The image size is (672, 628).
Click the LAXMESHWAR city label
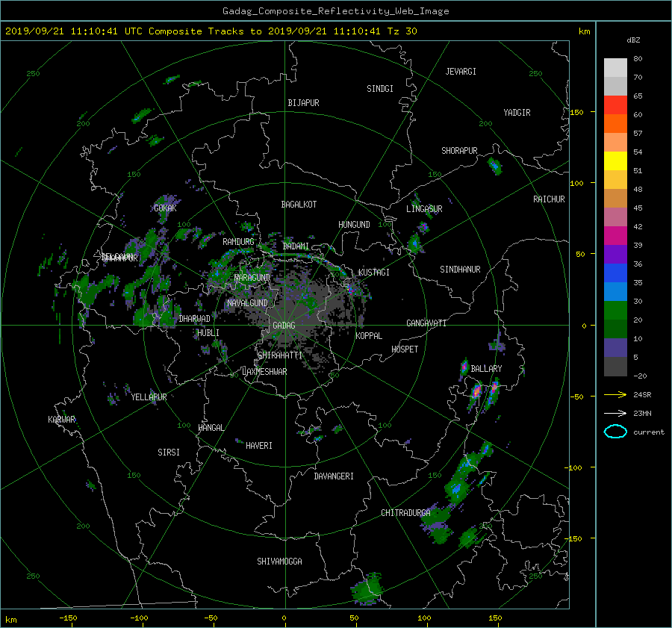(264, 372)
